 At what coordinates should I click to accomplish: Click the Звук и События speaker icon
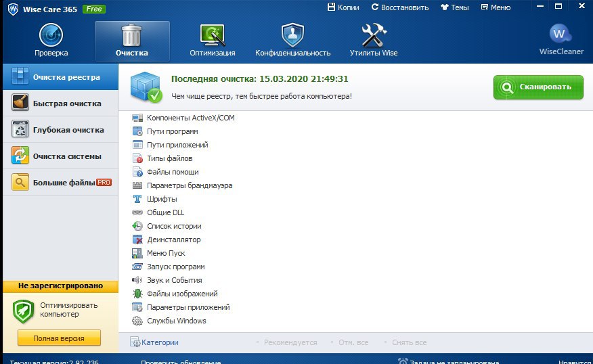point(137,280)
